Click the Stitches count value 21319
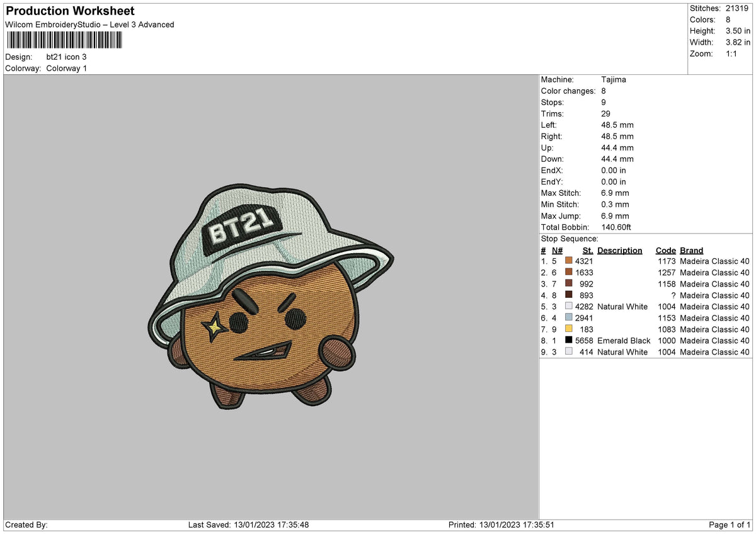The height and width of the screenshot is (534, 756). (738, 8)
